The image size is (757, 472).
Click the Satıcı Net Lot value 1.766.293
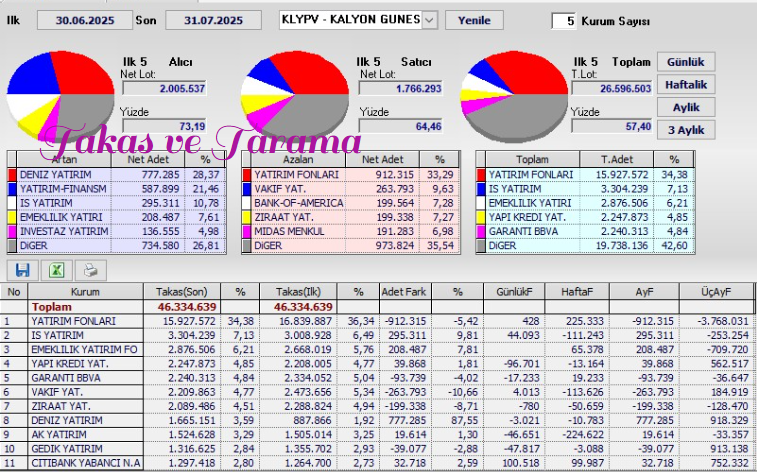coord(400,88)
